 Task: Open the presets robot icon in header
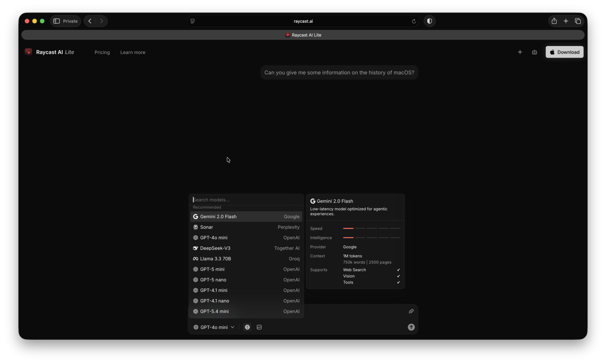coord(535,52)
